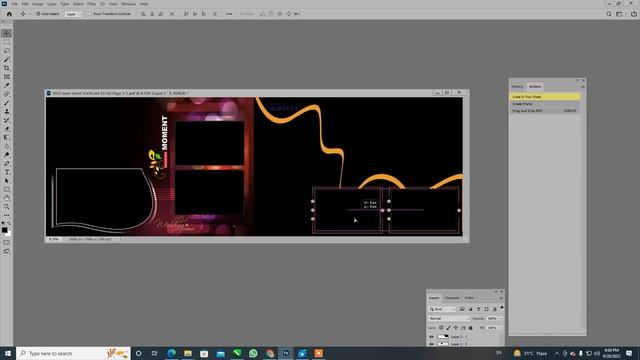The image size is (640, 360).
Task: Toggle filter for type layers
Action: 478,309
